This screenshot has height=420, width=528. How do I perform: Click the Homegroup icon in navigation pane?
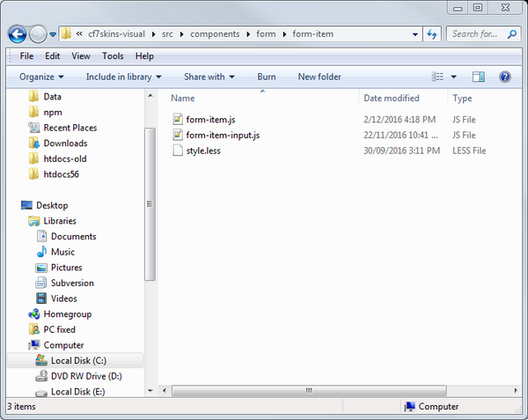point(34,314)
